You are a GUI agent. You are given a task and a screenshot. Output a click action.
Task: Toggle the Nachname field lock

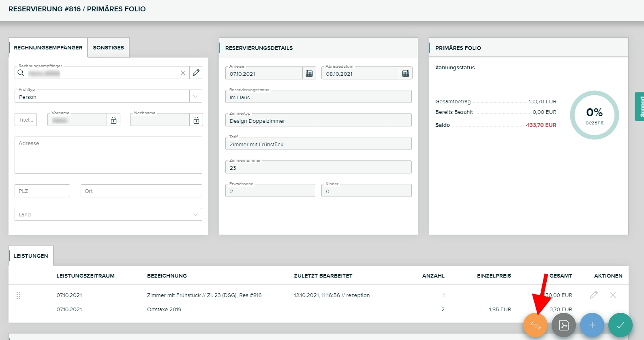click(x=196, y=120)
